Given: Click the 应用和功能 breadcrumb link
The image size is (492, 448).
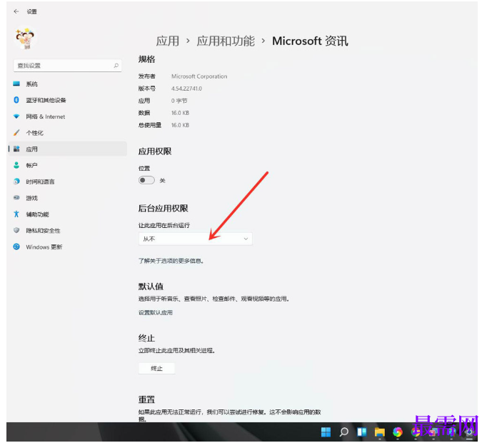Looking at the screenshot, I should pyautogui.click(x=226, y=41).
